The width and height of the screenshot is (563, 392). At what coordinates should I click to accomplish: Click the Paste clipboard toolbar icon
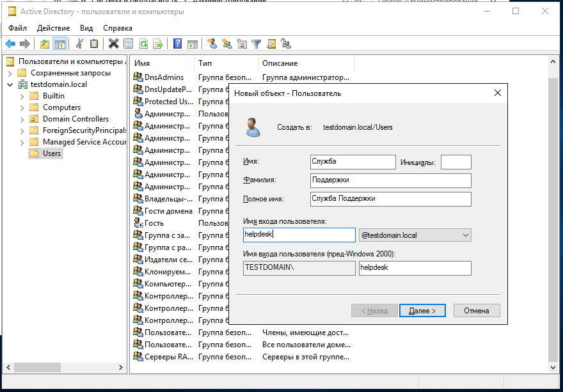(x=94, y=44)
